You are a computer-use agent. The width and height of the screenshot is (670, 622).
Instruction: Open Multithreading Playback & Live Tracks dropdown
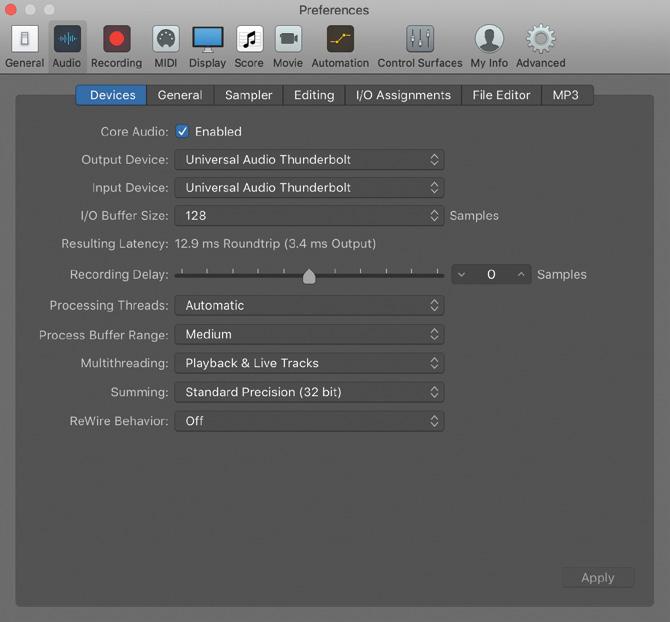pyautogui.click(x=309, y=363)
